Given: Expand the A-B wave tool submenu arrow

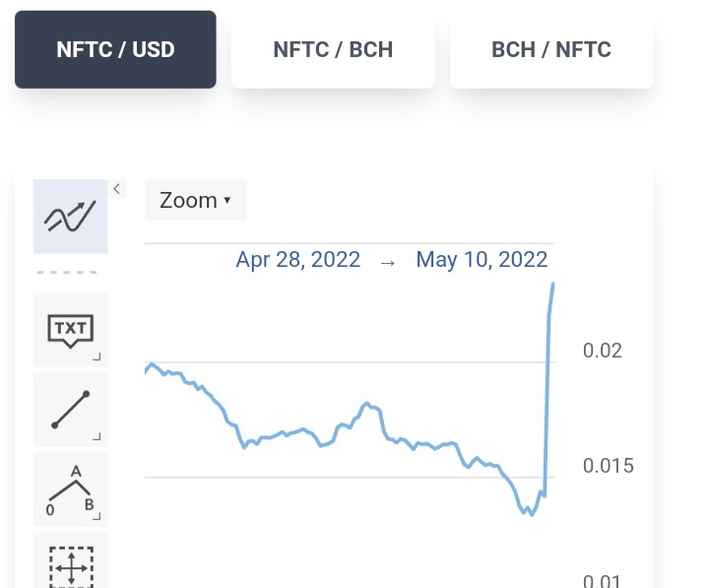Looking at the screenshot, I should 97,516.
